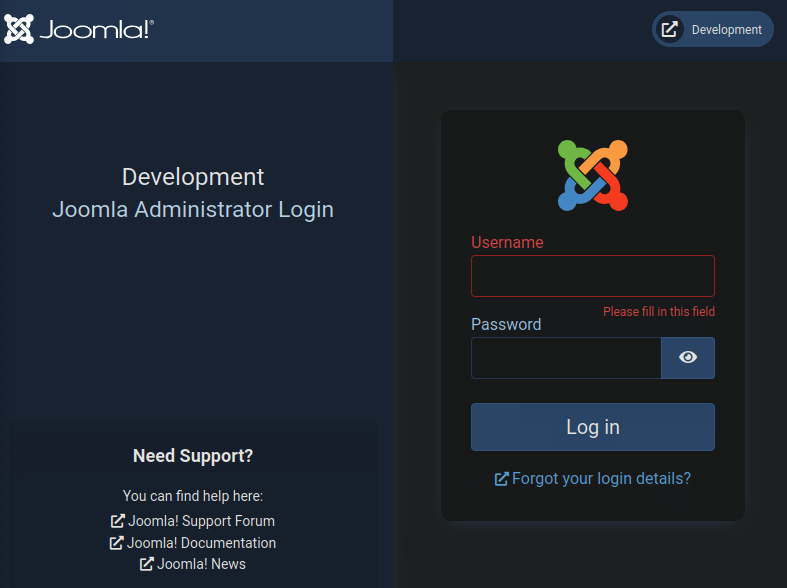
Task: Click external-link icon beside Joomla! Documentation
Action: pyautogui.click(x=116, y=543)
